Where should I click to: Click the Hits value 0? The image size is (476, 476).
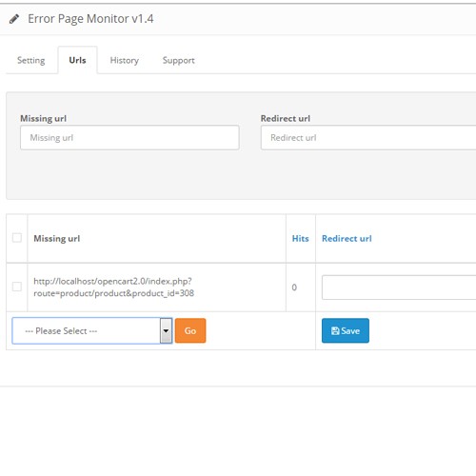(294, 288)
